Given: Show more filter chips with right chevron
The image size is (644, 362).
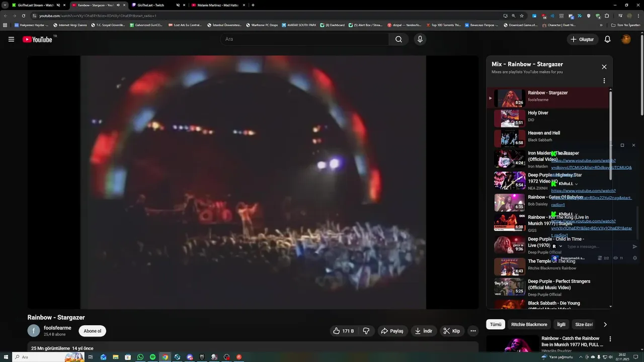Looking at the screenshot, I should click(605, 324).
